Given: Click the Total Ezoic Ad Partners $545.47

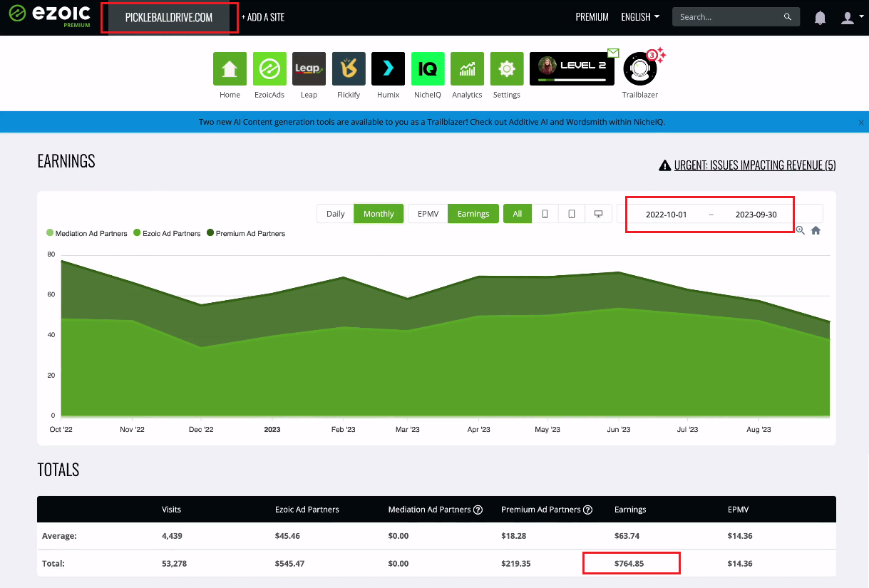Looking at the screenshot, I should 290,563.
